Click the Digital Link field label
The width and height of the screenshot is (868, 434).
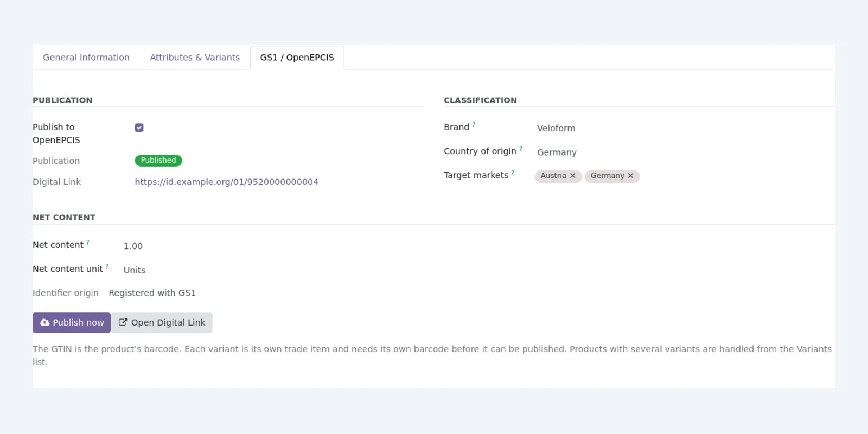click(56, 182)
